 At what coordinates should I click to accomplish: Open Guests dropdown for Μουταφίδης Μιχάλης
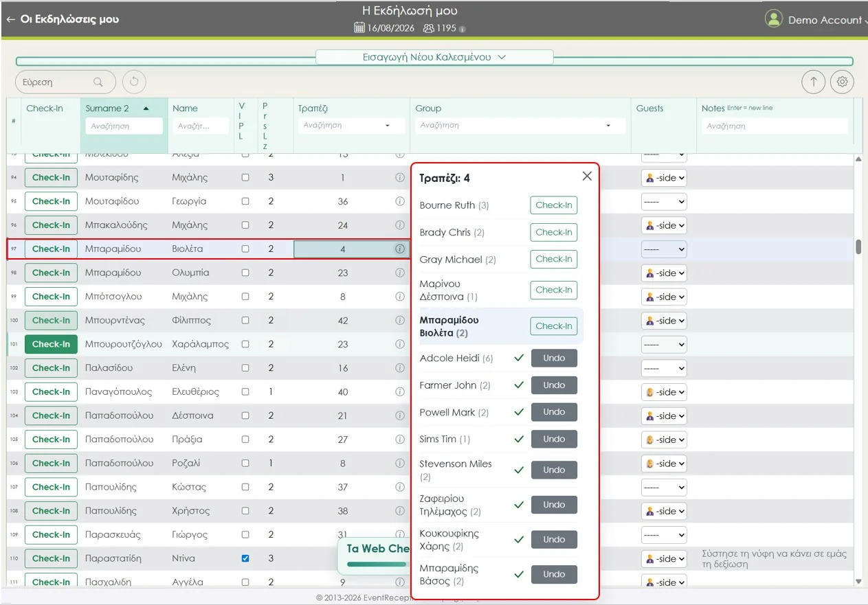pyautogui.click(x=664, y=178)
